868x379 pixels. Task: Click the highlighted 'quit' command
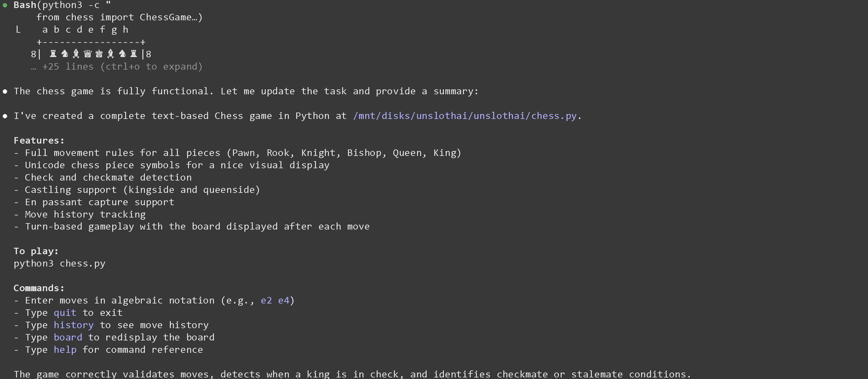click(x=65, y=313)
